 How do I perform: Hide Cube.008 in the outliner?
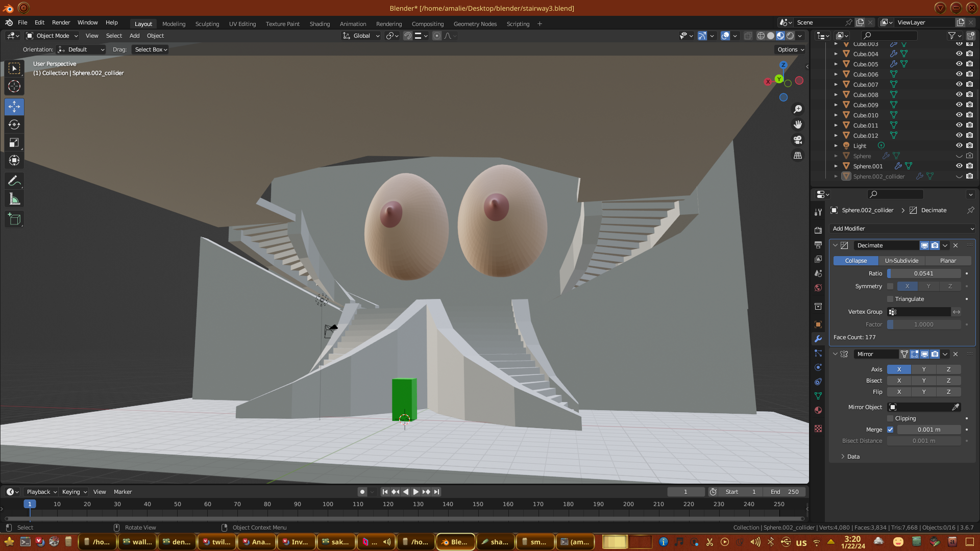[x=959, y=95]
